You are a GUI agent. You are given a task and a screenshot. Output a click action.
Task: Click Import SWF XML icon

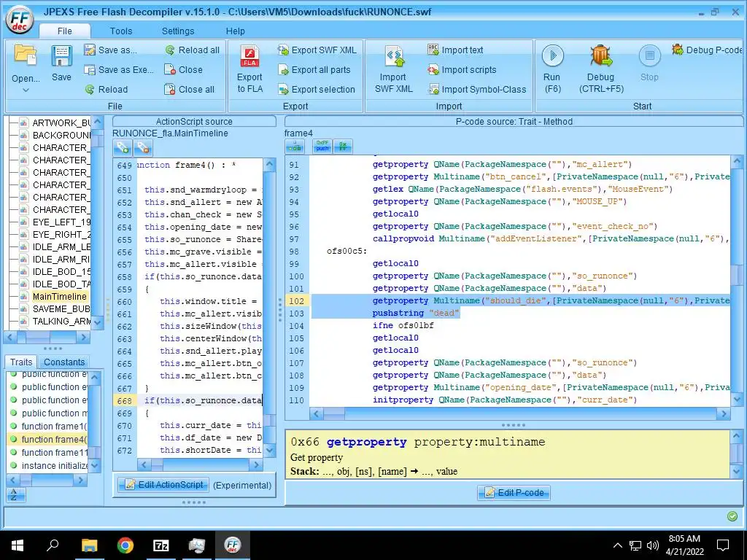pyautogui.click(x=393, y=56)
